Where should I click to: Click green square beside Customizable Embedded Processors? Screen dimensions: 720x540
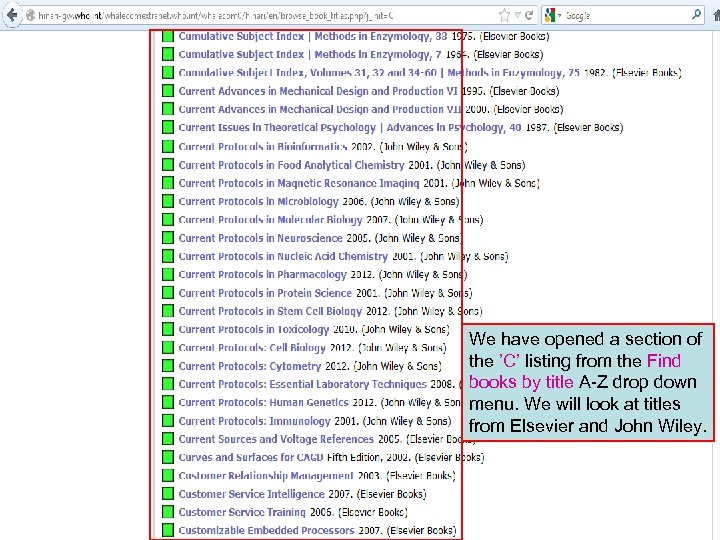click(168, 530)
